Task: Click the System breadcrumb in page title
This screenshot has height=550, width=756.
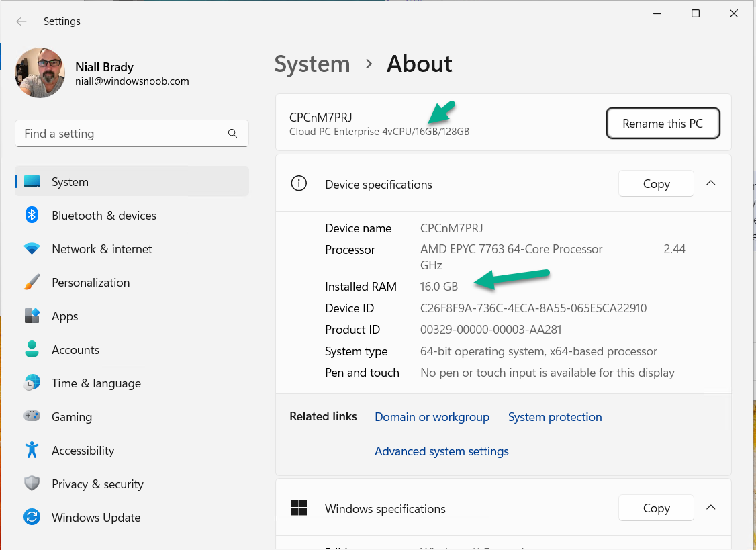Action: (312, 64)
